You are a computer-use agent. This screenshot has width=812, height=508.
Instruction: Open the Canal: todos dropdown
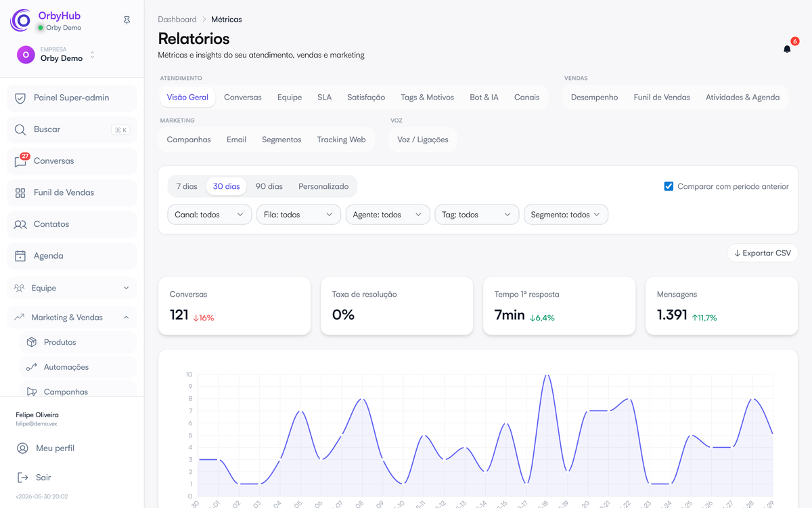pyautogui.click(x=209, y=215)
